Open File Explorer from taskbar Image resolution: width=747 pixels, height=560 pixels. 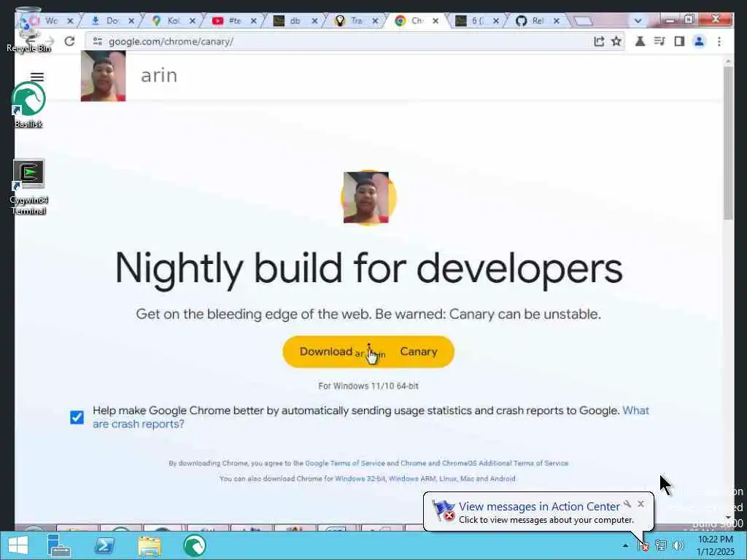[x=149, y=545]
